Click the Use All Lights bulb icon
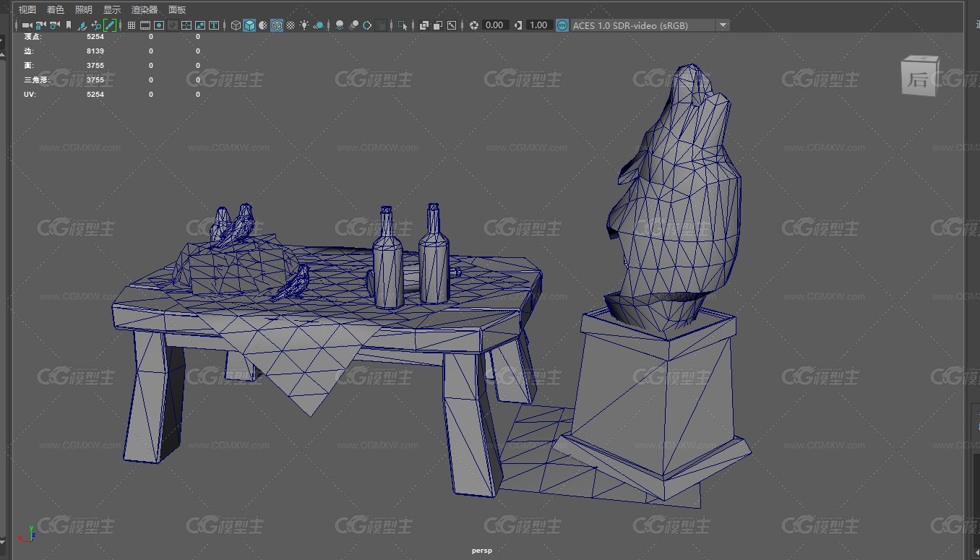This screenshot has width=980, height=560. [x=304, y=25]
